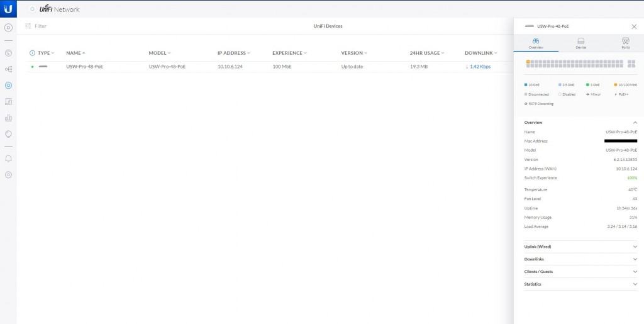Click the Ubiquiti logo in the sidebar corner
Screen dimensions: 644x324
8,9
